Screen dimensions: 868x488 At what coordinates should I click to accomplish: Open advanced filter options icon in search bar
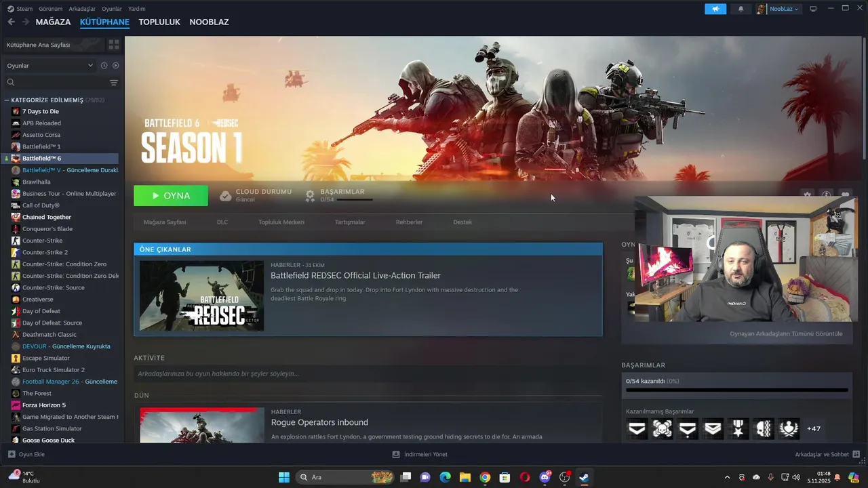[114, 83]
